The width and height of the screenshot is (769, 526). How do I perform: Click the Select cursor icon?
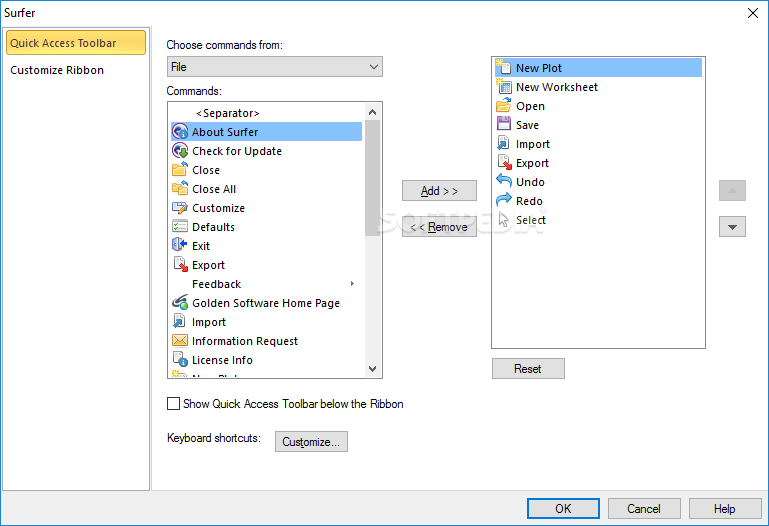tap(504, 219)
